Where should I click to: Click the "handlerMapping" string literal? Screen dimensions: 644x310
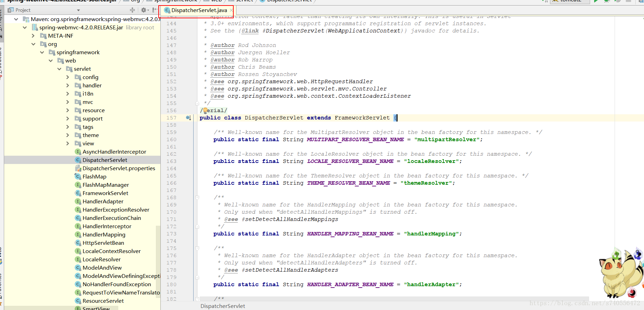pos(431,234)
